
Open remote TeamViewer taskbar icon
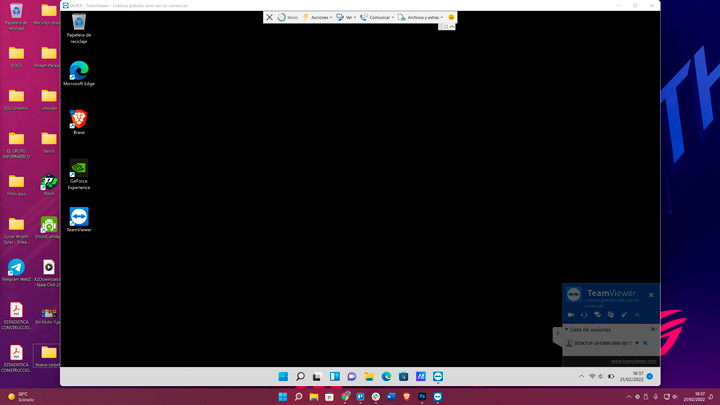[x=438, y=377]
